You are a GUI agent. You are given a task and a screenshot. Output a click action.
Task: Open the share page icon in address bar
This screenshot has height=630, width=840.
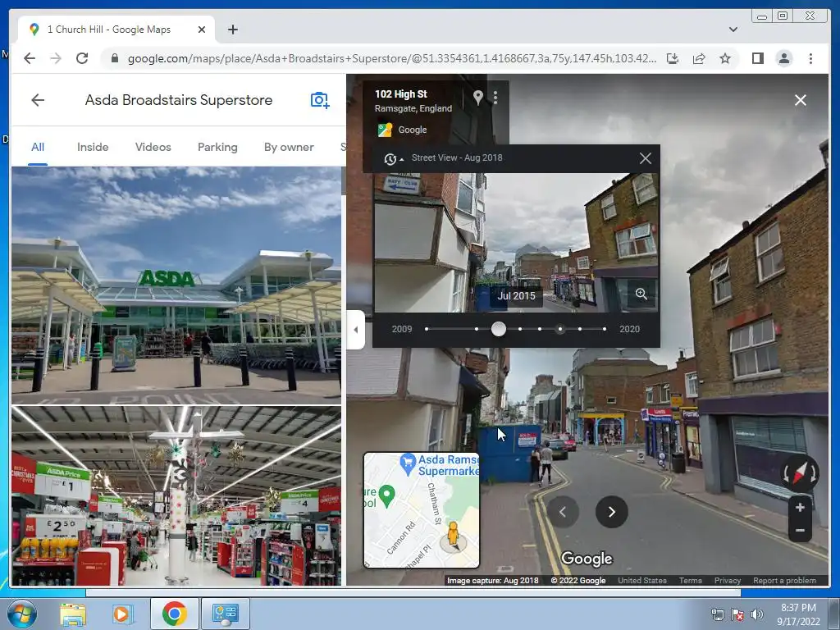pyautogui.click(x=699, y=58)
